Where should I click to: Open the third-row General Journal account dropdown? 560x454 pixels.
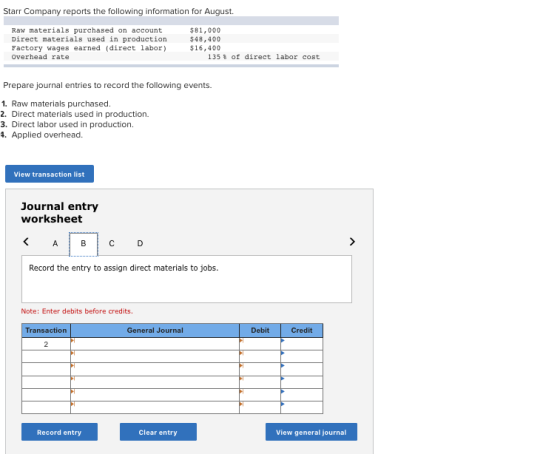[x=155, y=369]
